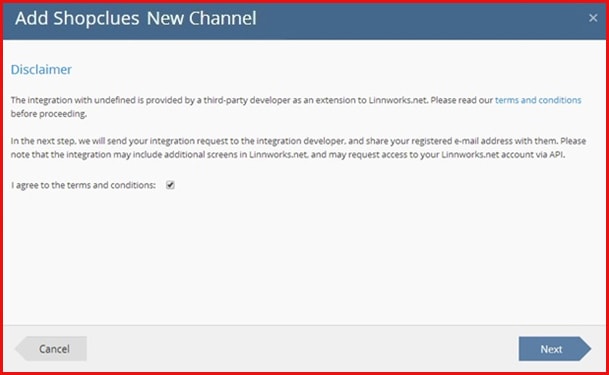Click the Cancel button

(x=51, y=349)
